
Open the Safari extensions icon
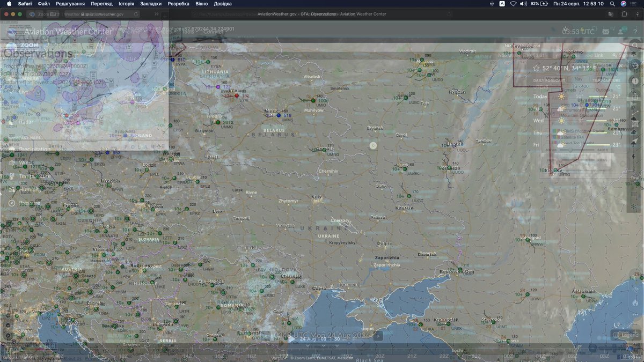pos(624,14)
